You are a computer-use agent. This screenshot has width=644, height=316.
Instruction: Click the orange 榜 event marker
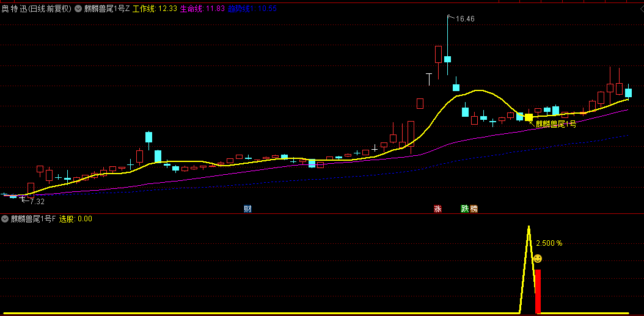tap(474, 209)
